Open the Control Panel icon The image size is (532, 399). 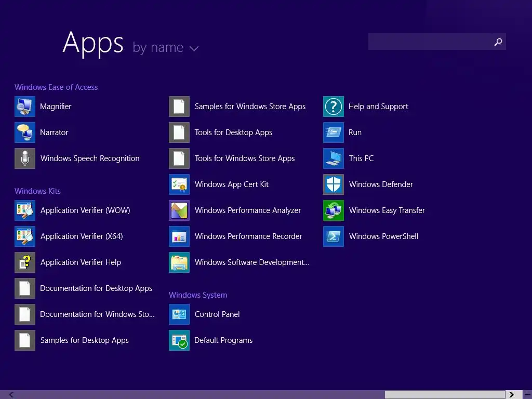tap(179, 314)
